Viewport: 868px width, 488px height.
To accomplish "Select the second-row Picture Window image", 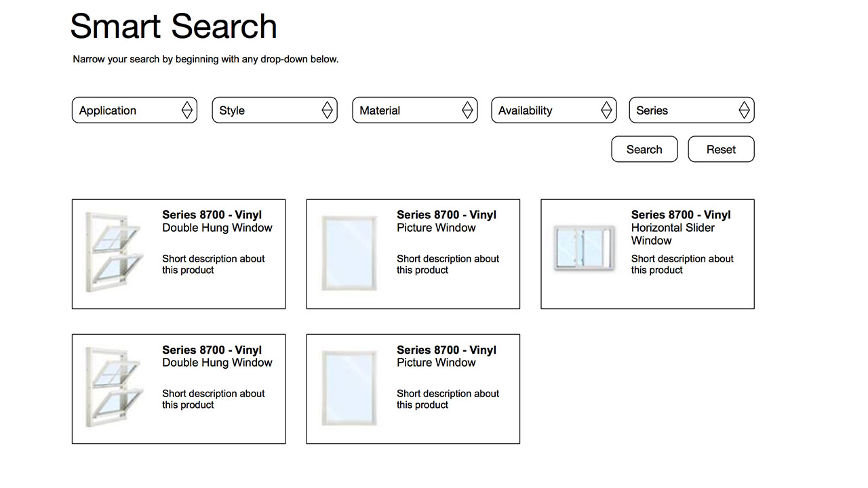I will tap(348, 388).
